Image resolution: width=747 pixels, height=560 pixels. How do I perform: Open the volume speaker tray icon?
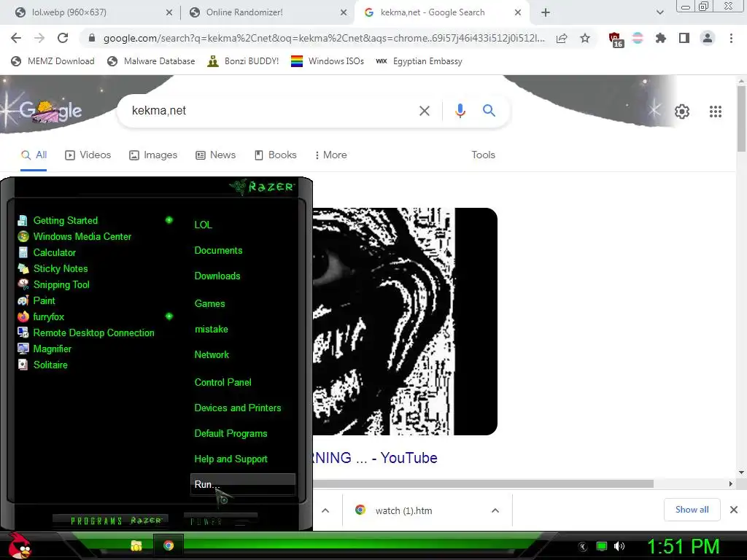click(619, 546)
